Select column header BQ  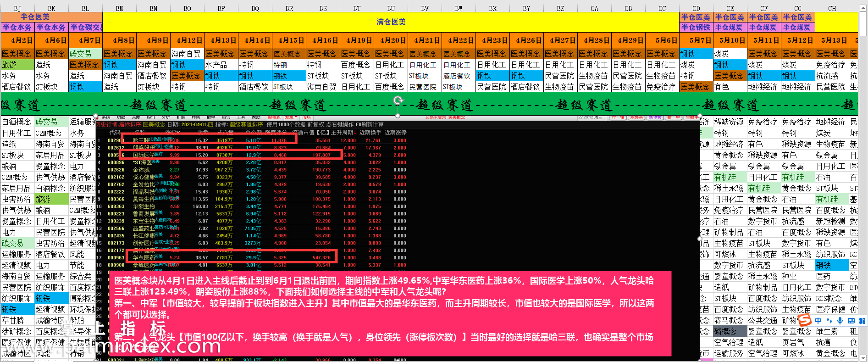(x=255, y=8)
